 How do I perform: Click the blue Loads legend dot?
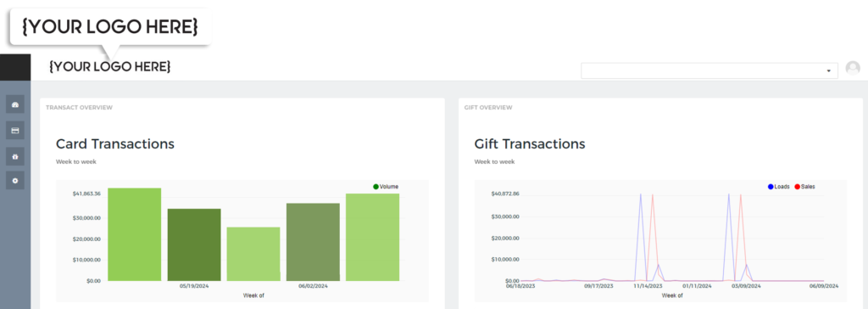(771, 187)
